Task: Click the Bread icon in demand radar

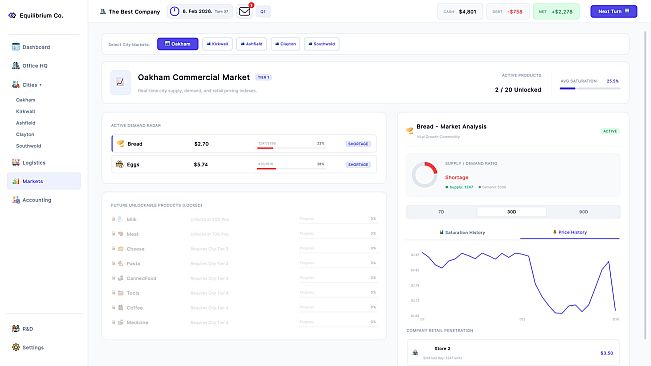Action: [120, 144]
